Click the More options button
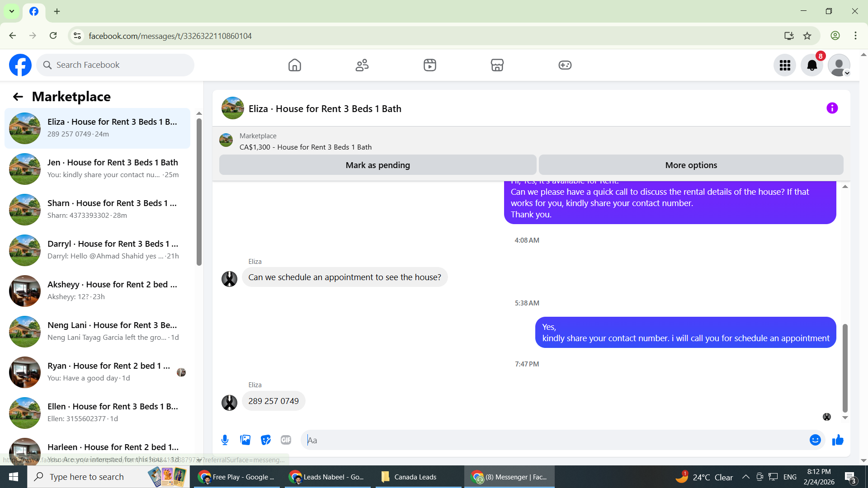This screenshot has width=868, height=488. [x=691, y=165]
